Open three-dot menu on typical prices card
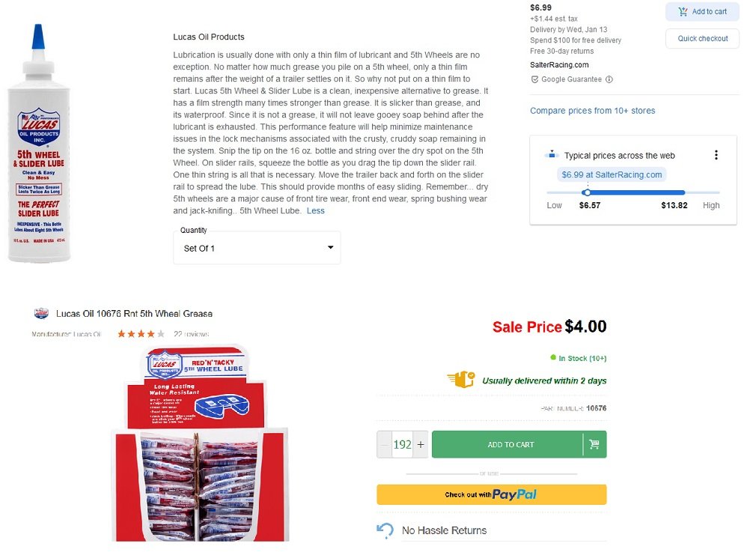Image resolution: width=756 pixels, height=552 pixels. (716, 155)
